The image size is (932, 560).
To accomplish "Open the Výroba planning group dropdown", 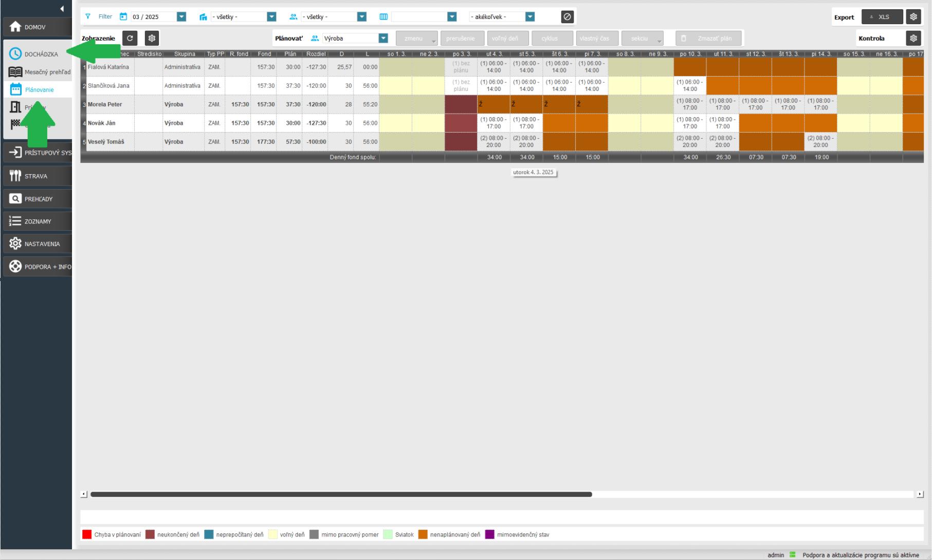I will click(x=383, y=38).
